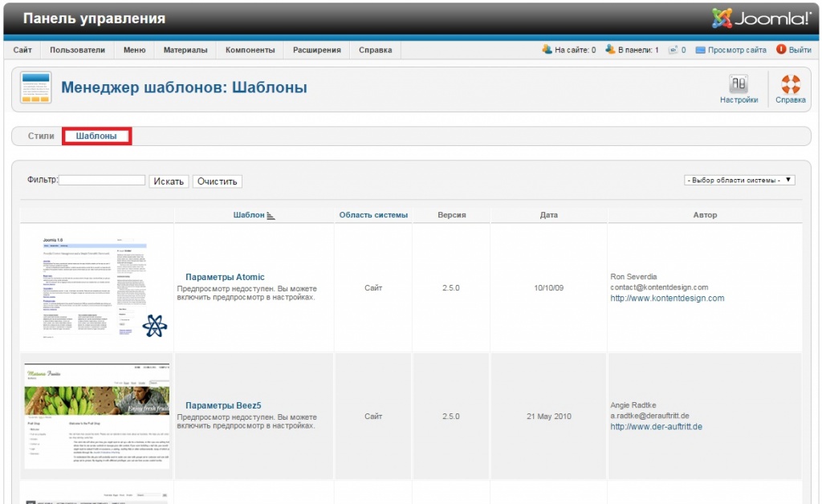Click the Настройки toolbar icon
Viewport: 822px width, 504px height.
[x=739, y=85]
